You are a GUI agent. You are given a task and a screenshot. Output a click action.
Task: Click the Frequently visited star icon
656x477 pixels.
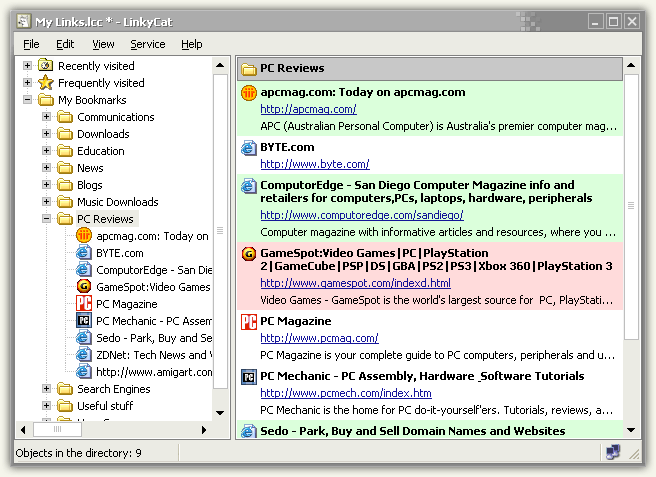pyautogui.click(x=46, y=83)
